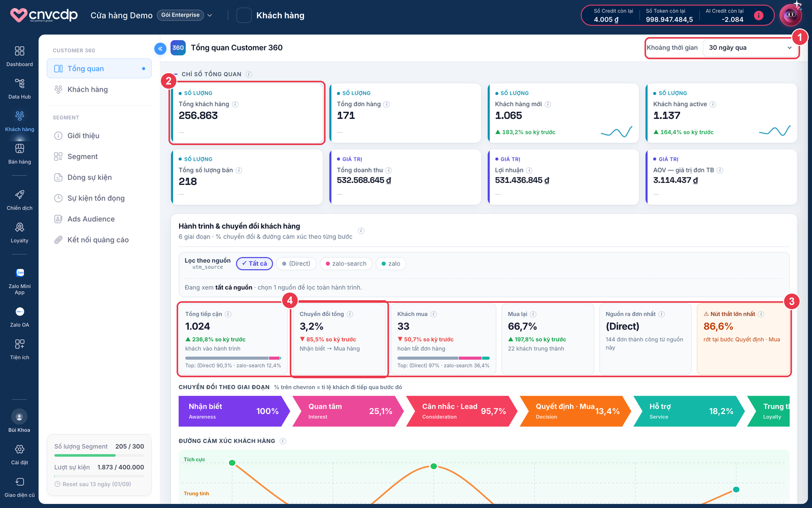The width and height of the screenshot is (812, 508).
Task: Open Tiện ích utilities
Action: [x=19, y=349]
